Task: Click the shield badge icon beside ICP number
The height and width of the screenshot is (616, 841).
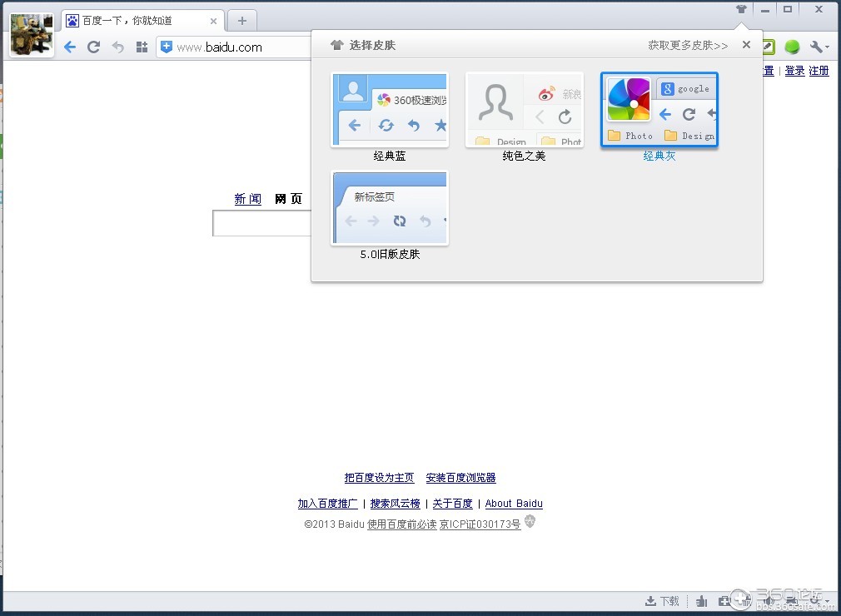Action: pyautogui.click(x=530, y=521)
